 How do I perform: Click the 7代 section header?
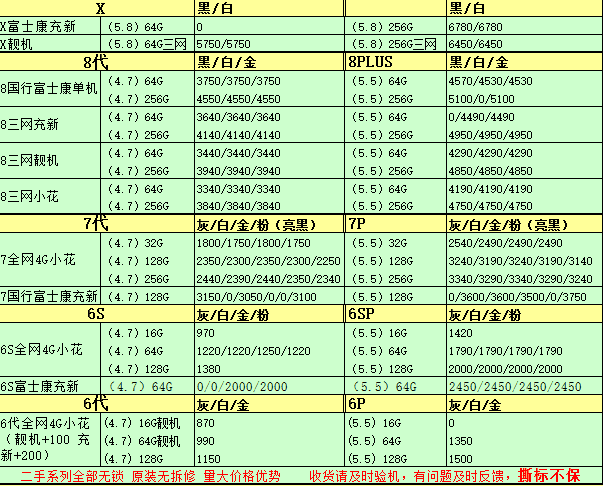coord(95,224)
